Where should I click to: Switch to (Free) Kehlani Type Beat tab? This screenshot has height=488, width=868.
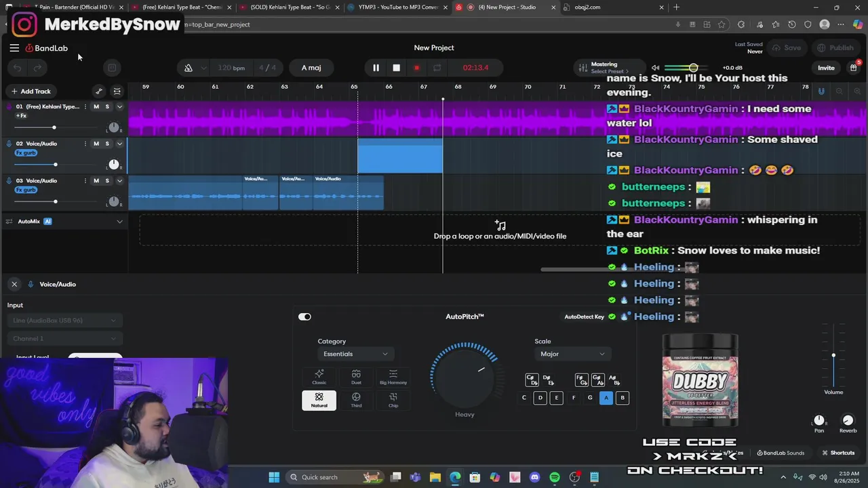point(180,7)
